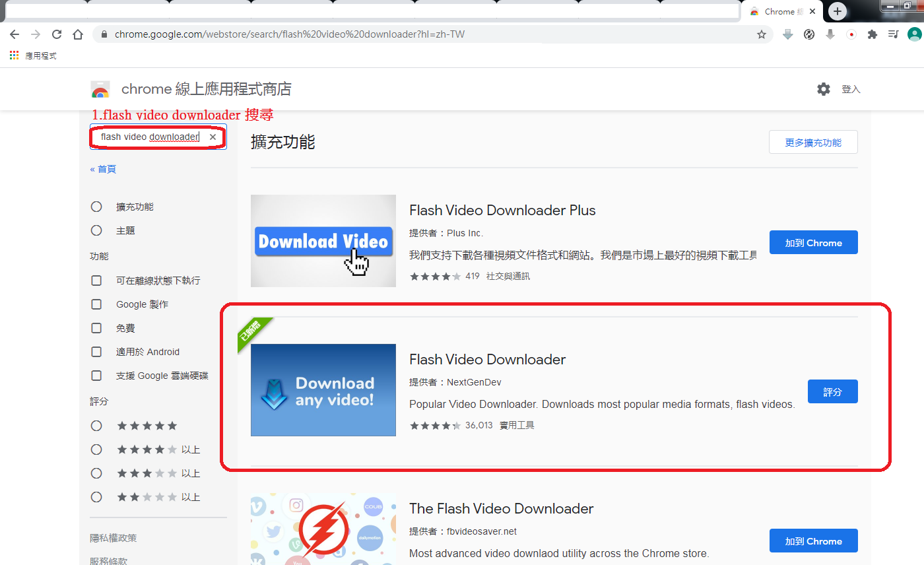This screenshot has height=565, width=924.
Task: Click the 更多擴充功能 button
Action: point(813,143)
